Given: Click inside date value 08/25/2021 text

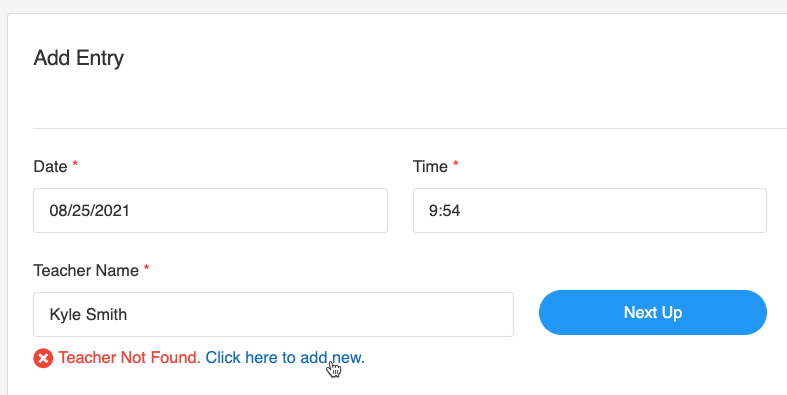Looking at the screenshot, I should tap(89, 210).
